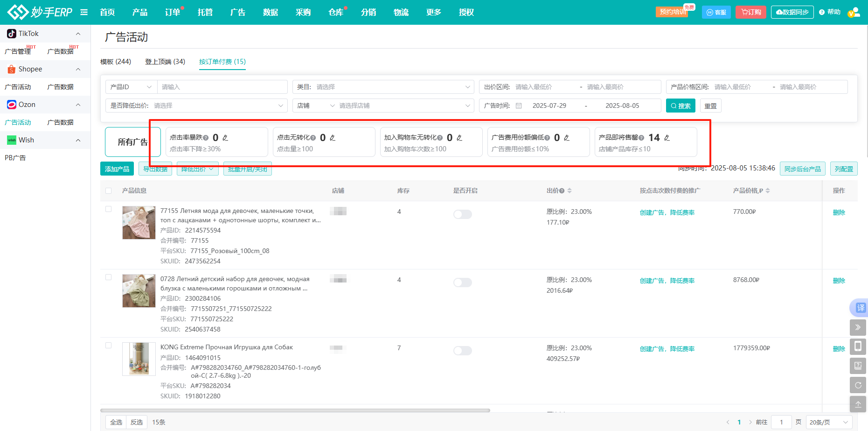
Task: Click the back-to-top arrow icon
Action: point(858,404)
